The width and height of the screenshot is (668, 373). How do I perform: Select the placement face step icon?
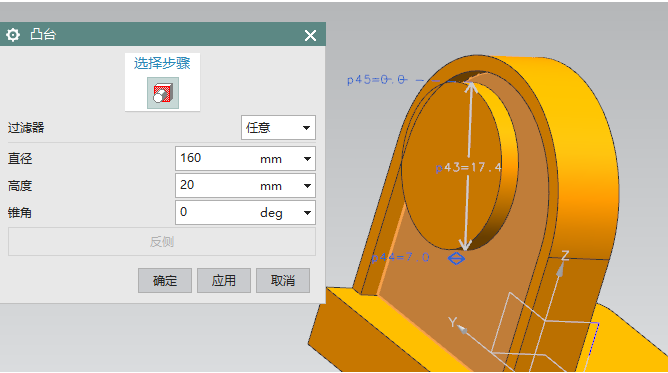[x=163, y=93]
